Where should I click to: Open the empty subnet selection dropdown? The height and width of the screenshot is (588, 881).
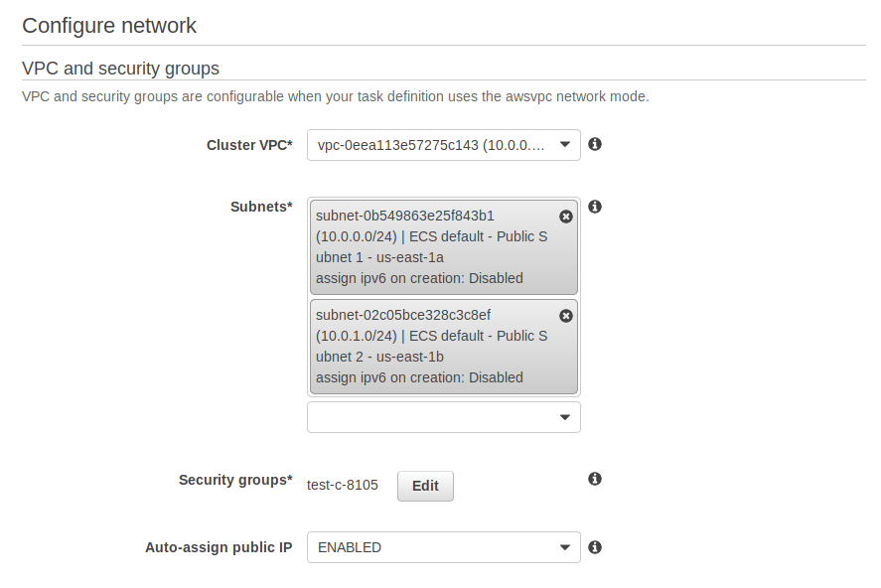[x=443, y=417]
